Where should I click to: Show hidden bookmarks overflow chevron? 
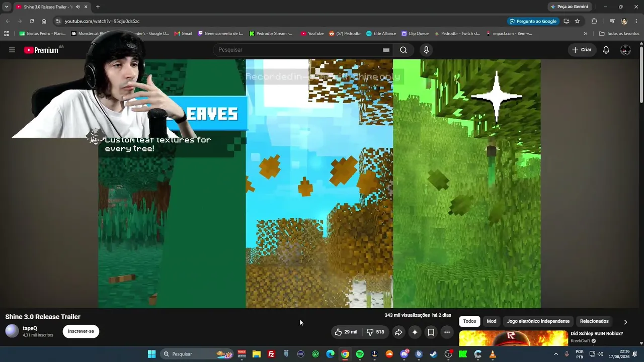click(x=585, y=34)
